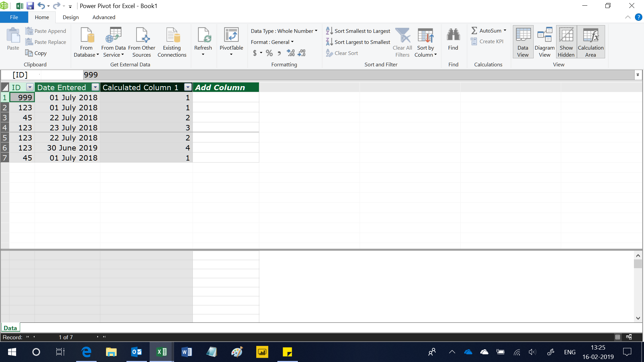Open Microsoft Edge from taskbar
Screen dimensions: 644x362
86,352
